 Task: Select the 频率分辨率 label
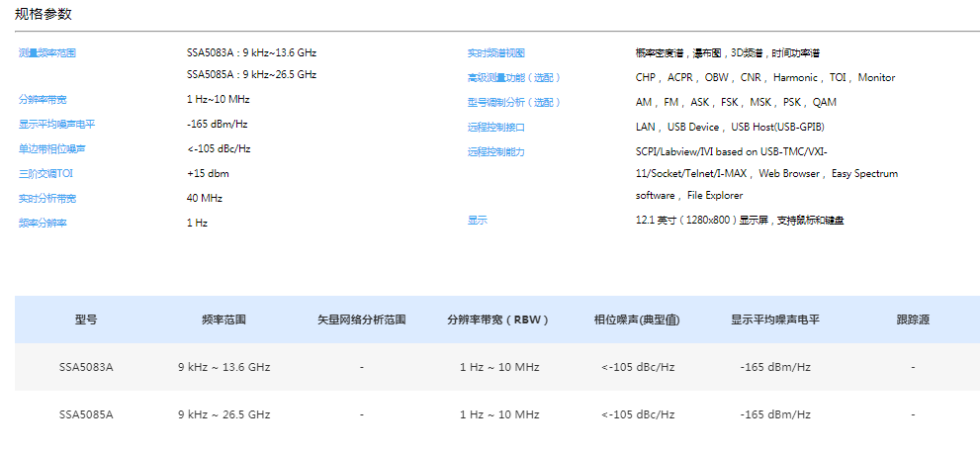point(43,224)
